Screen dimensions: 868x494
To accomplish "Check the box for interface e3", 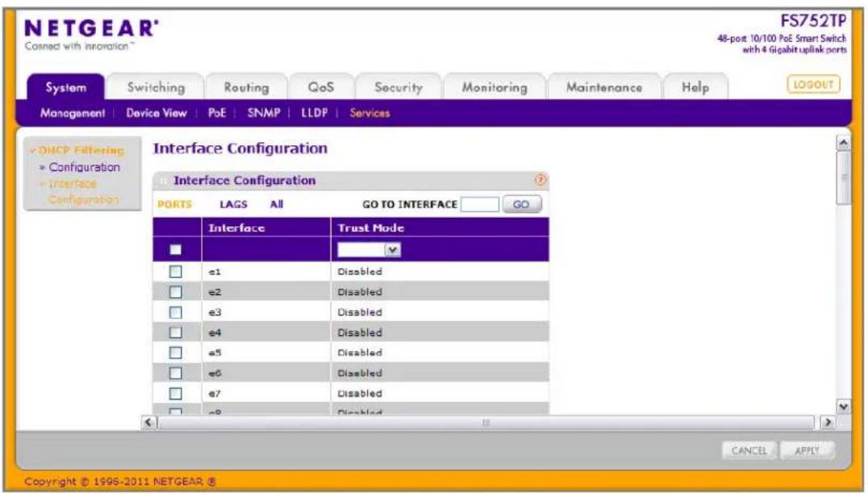I will click(176, 312).
